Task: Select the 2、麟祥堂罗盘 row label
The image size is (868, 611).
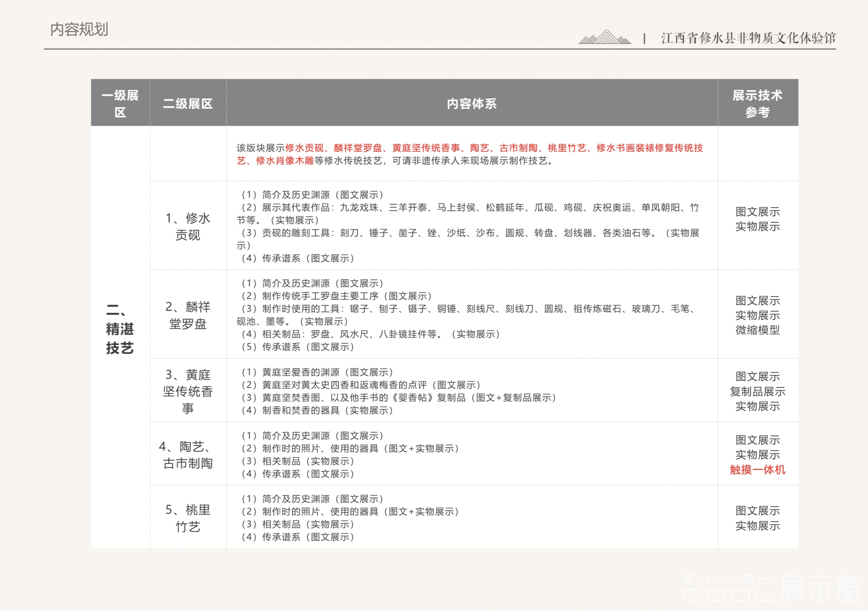Action: (188, 315)
